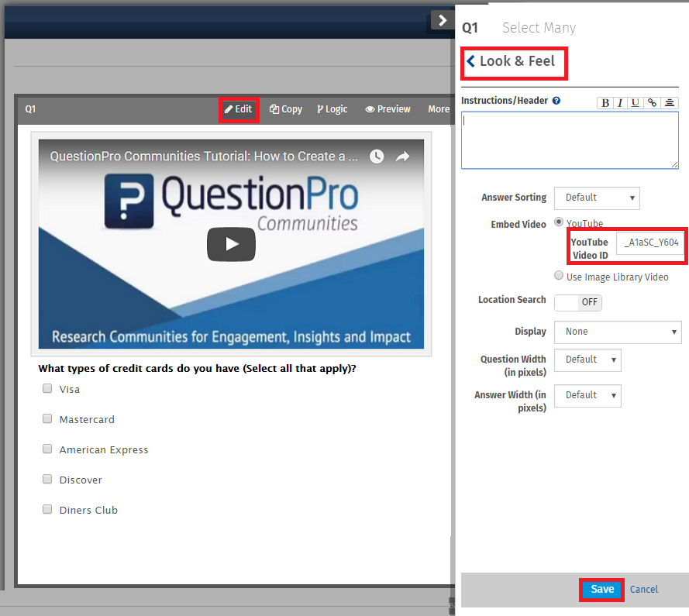Go back via the Look & Feel link
This screenshot has width=689, height=616.
point(513,64)
